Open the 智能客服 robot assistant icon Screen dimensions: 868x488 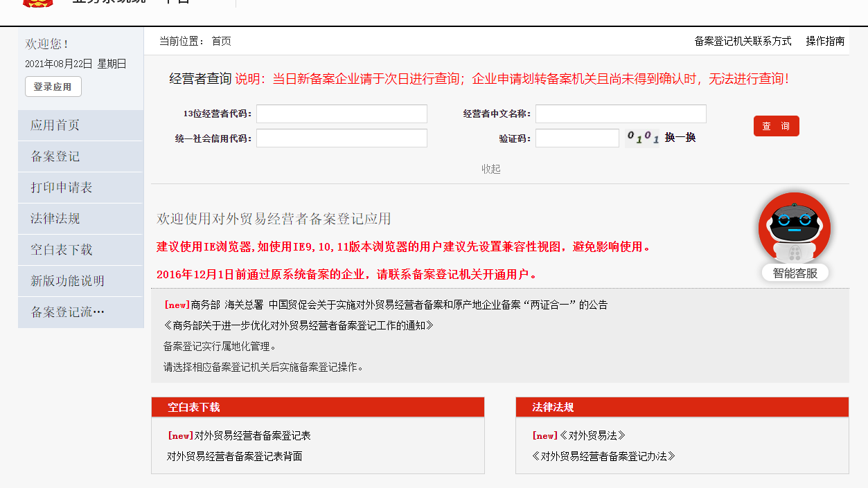click(x=795, y=236)
